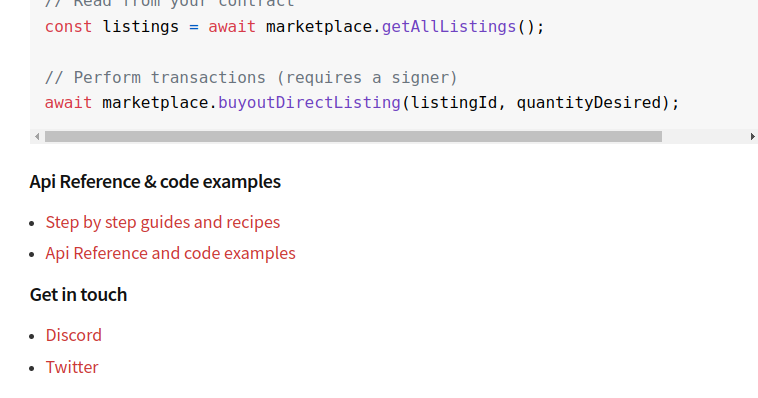Click the 'Get in touch' heading
Image resolution: width=758 pixels, height=398 pixels.
coord(78,295)
